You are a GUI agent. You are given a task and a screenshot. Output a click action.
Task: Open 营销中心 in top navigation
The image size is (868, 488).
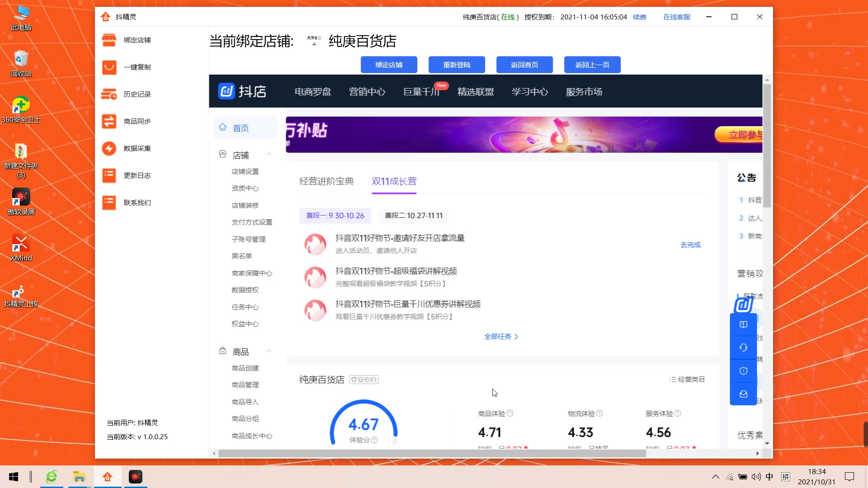(367, 92)
